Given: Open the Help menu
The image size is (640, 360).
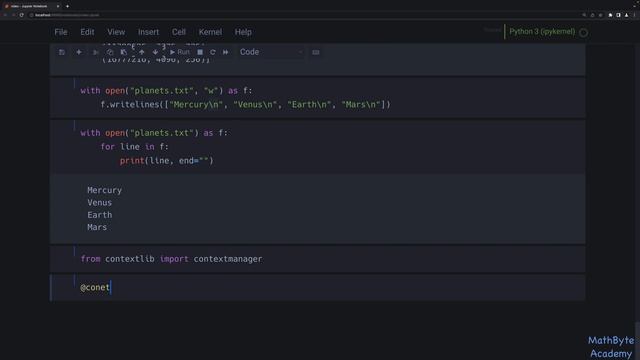Looking at the screenshot, I should pyautogui.click(x=243, y=32).
